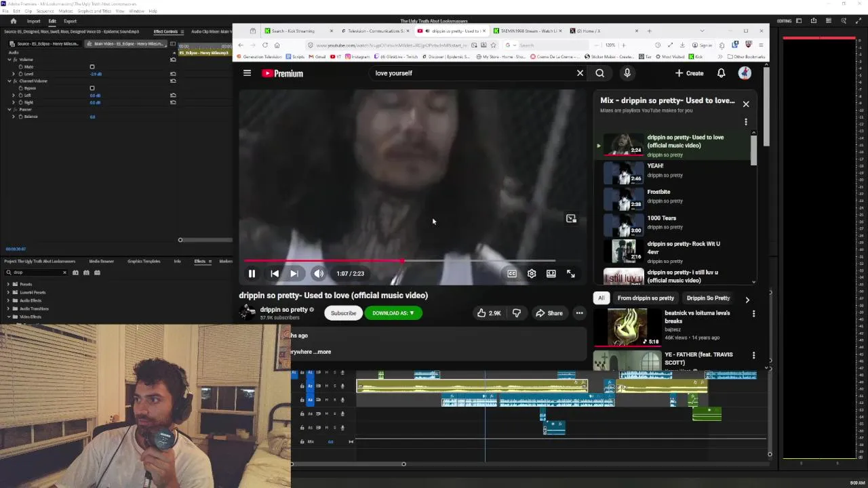Open Premiere Quick Export icon

tap(814, 21)
